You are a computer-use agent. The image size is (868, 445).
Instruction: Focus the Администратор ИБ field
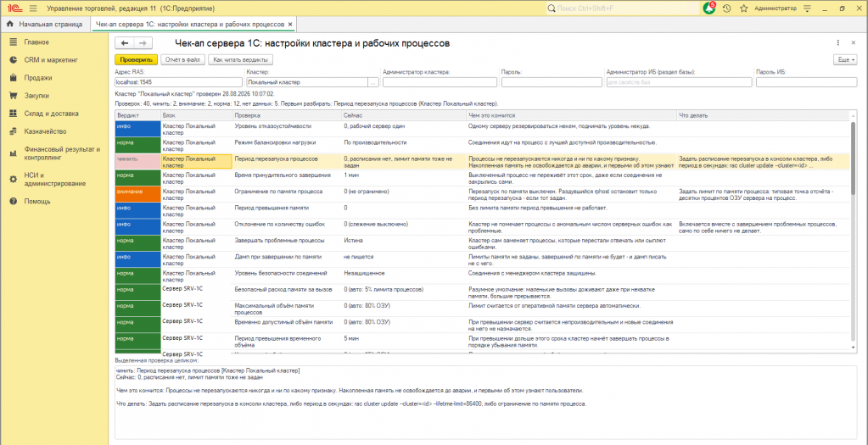tap(679, 82)
